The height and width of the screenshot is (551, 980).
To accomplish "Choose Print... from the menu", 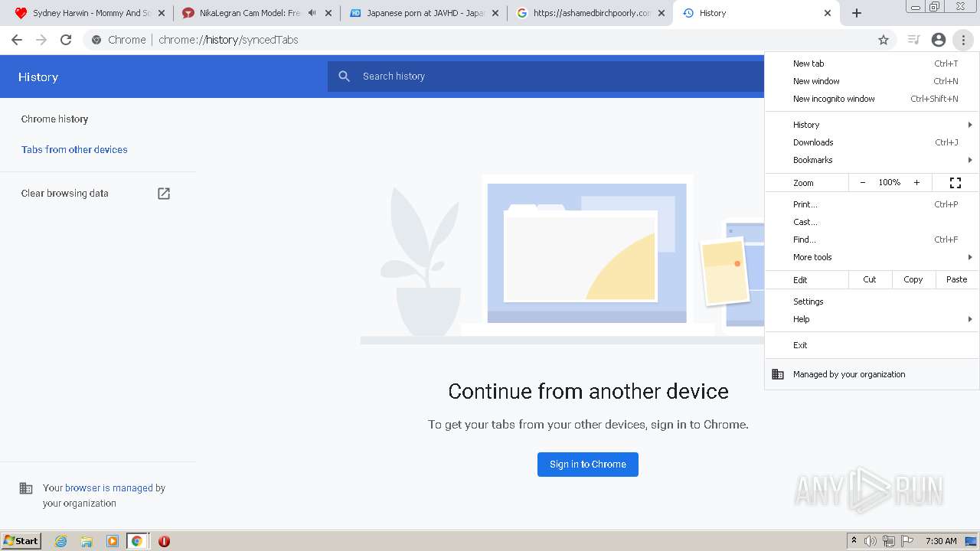I will coord(871,204).
